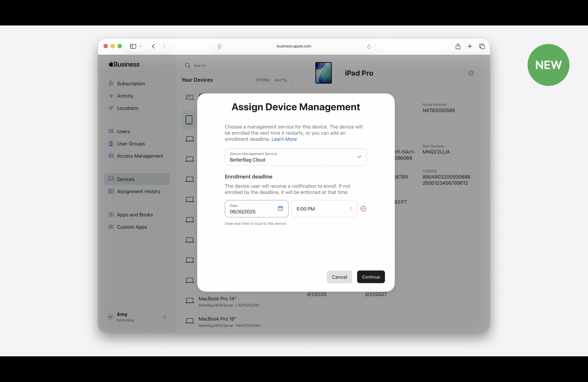588x382 pixels.
Task: Click the Access Management card icon
Action: [x=111, y=156]
